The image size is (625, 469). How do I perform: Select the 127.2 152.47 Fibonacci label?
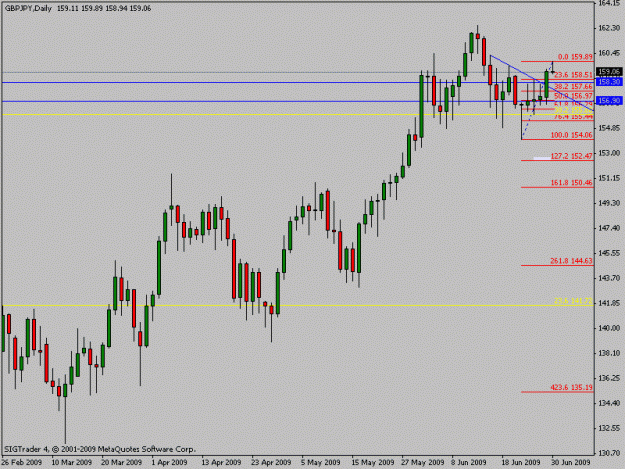[x=572, y=156]
